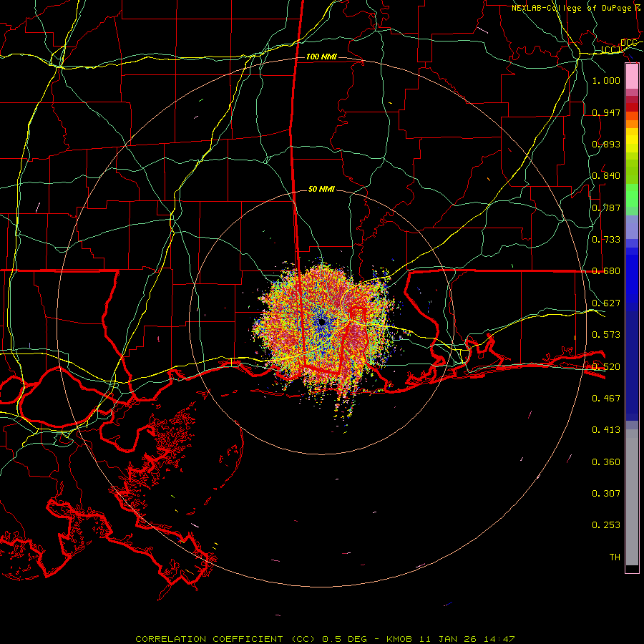The image size is (644, 644).
Task: Click the 50 NMI range ring label
Action: (x=321, y=190)
